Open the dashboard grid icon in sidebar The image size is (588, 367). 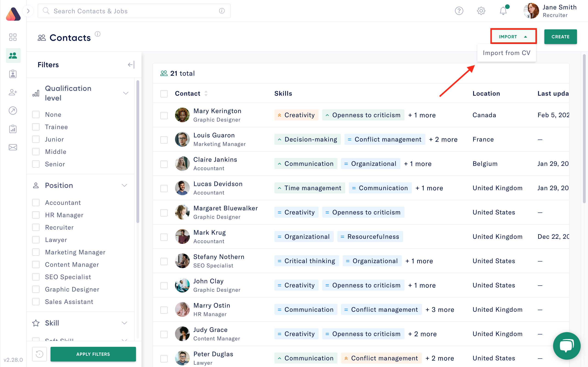point(13,37)
